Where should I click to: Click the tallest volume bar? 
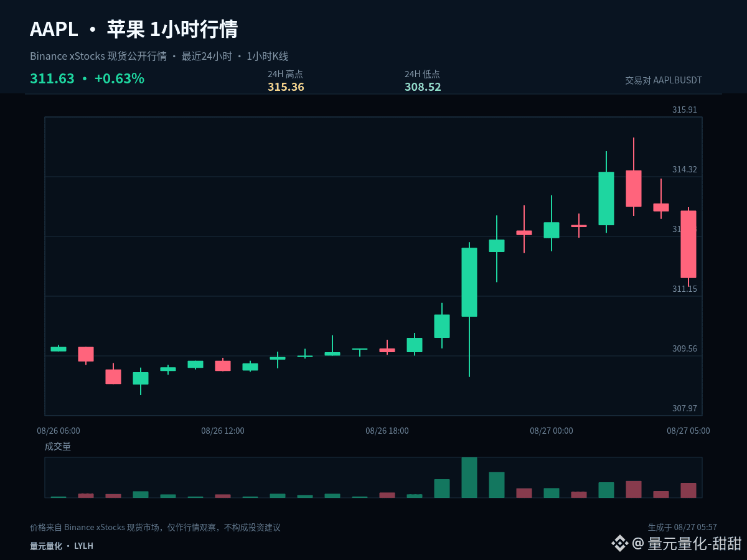coord(469,477)
